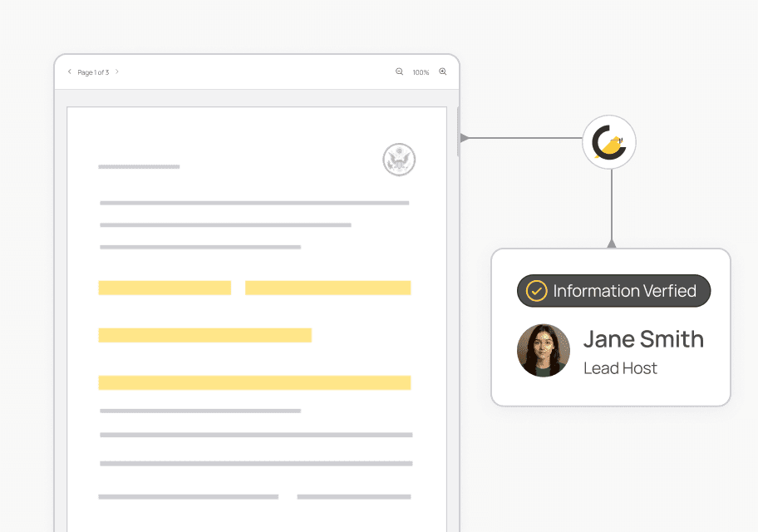Screen dimensions: 758x532
Task: Click the Jane Smith name
Action: (643, 339)
